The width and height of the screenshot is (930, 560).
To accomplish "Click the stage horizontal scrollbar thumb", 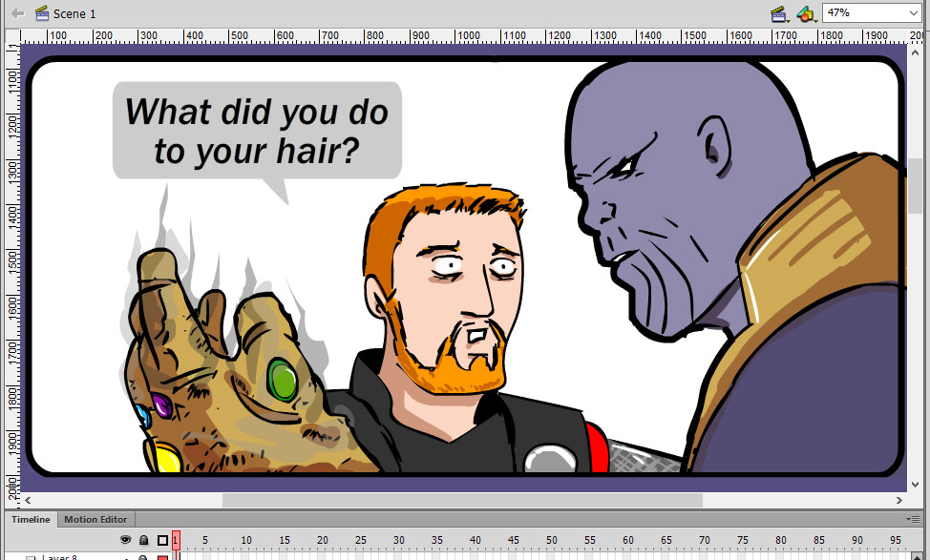I will (462, 500).
